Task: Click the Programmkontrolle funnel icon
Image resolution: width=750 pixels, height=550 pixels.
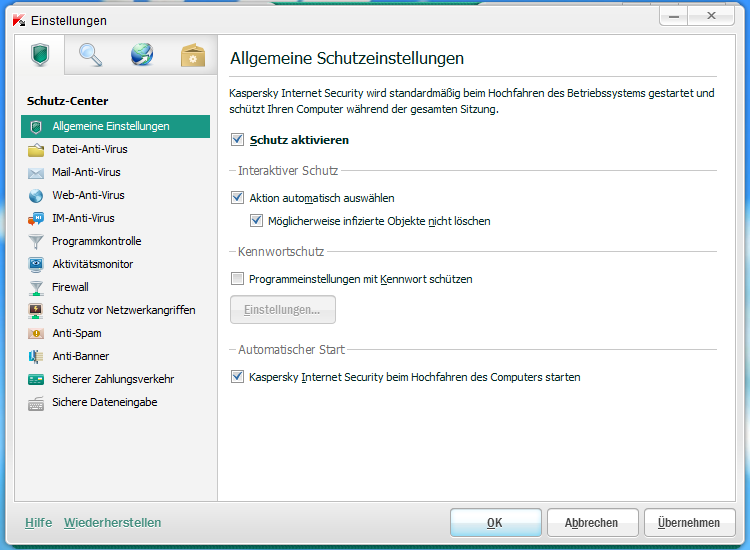Action: tap(36, 242)
